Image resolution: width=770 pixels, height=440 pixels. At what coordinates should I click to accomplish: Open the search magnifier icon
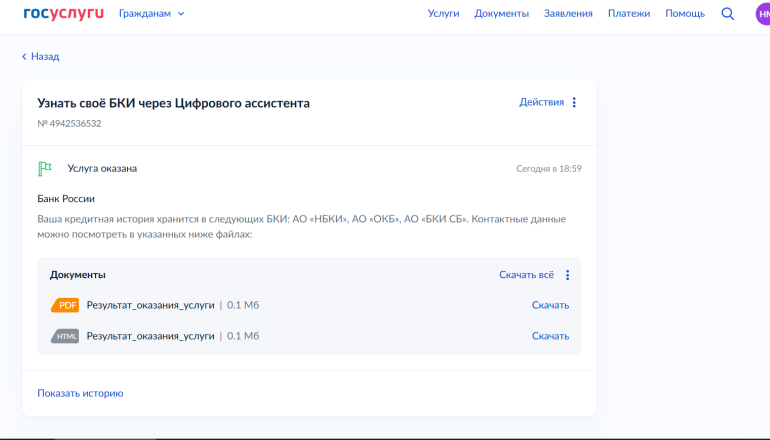[728, 14]
